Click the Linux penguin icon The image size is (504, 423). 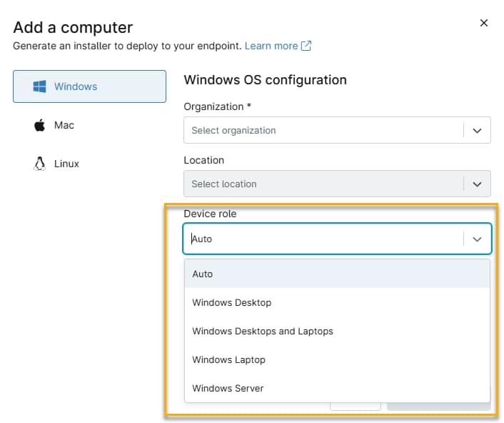39,164
